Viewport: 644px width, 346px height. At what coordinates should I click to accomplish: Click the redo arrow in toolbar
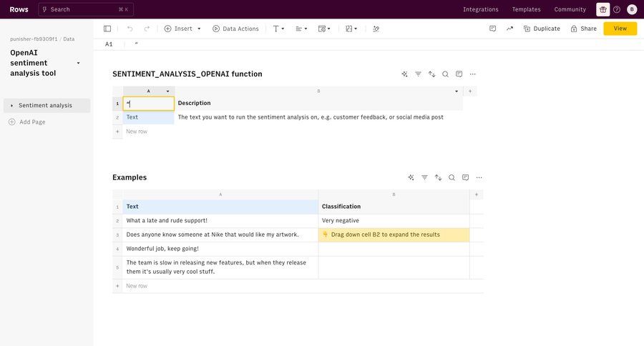pyautogui.click(x=147, y=29)
